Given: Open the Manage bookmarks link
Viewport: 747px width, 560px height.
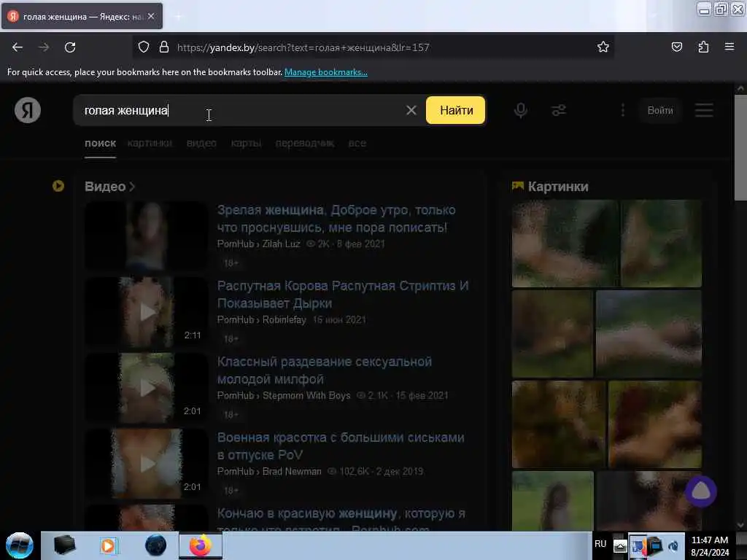Looking at the screenshot, I should [326, 72].
